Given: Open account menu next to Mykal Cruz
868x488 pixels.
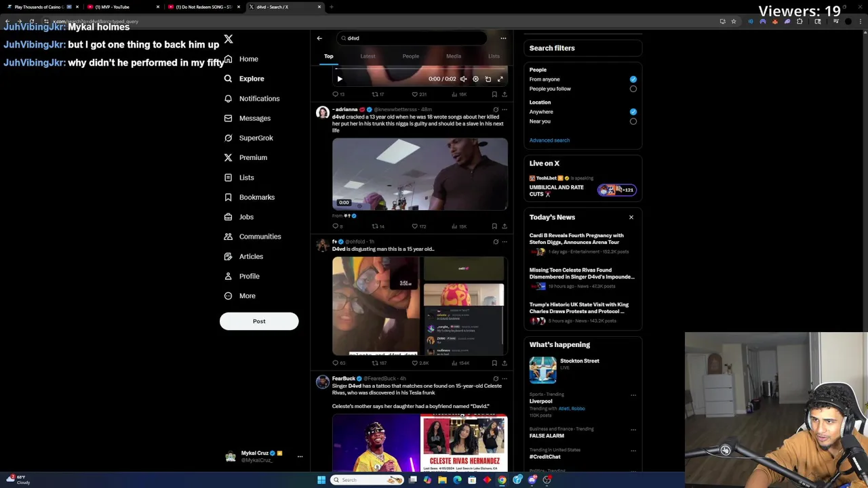Looking at the screenshot, I should pyautogui.click(x=300, y=457).
